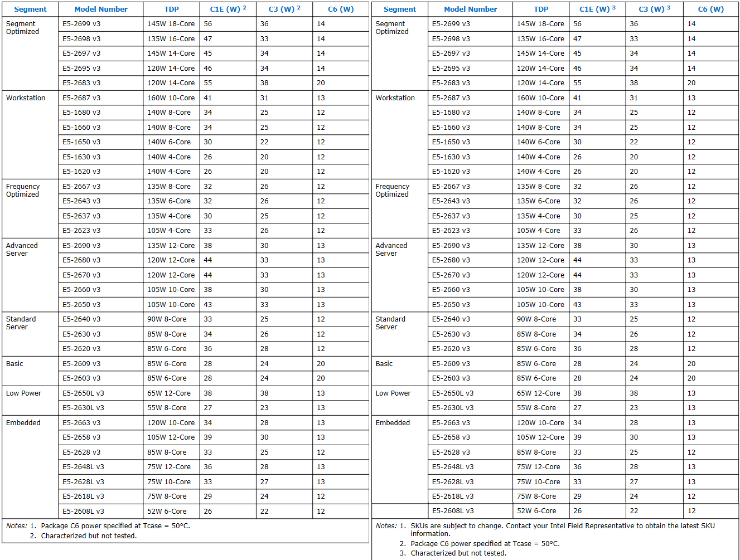Select '160W 10-Core' TDP in the left table

pos(171,98)
